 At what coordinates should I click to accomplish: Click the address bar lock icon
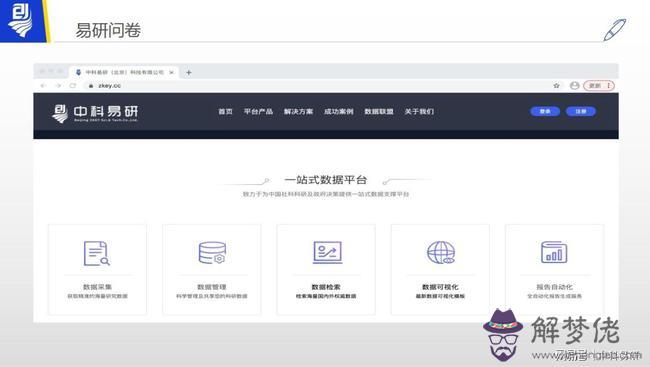click(x=91, y=86)
